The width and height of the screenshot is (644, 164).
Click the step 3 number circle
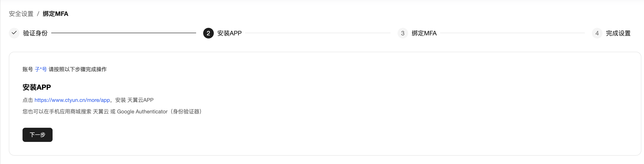pos(402,33)
